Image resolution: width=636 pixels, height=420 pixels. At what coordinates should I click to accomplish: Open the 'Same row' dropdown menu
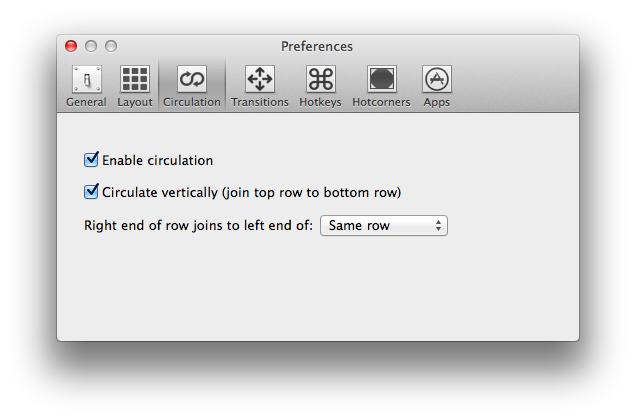(x=384, y=226)
